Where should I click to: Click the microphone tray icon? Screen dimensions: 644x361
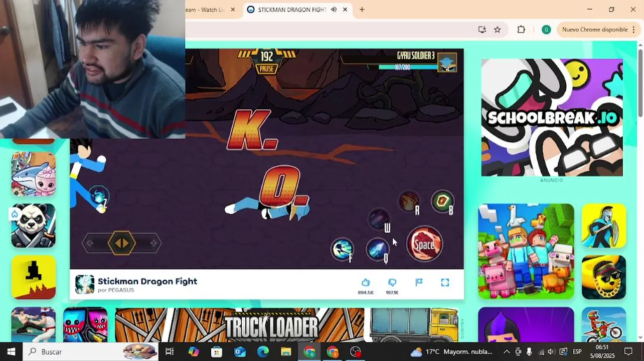click(x=529, y=351)
